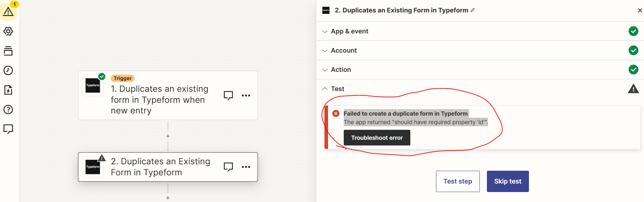Click Typeform icon in panel header

click(326, 10)
